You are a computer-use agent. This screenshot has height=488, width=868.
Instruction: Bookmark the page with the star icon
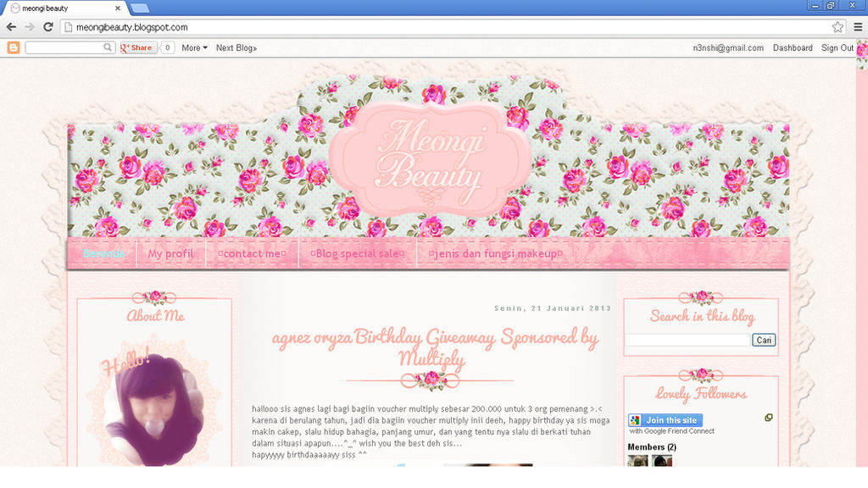837,27
